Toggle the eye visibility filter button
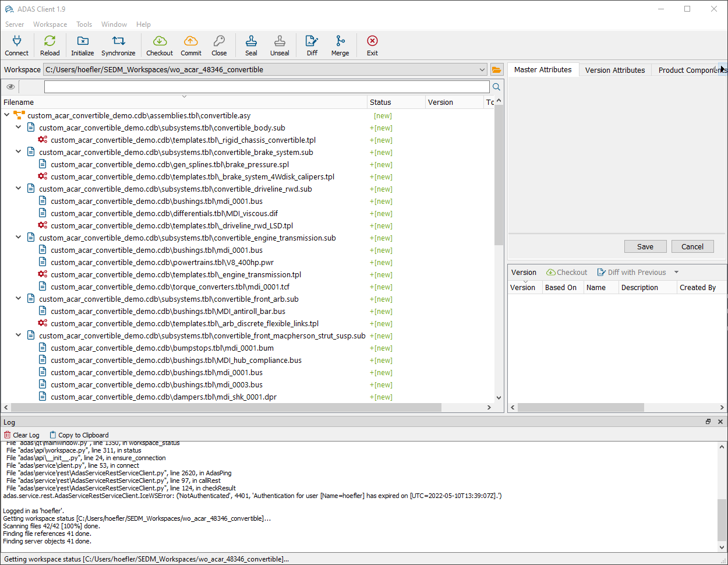Screen dimensions: 728x565 [x=10, y=87]
